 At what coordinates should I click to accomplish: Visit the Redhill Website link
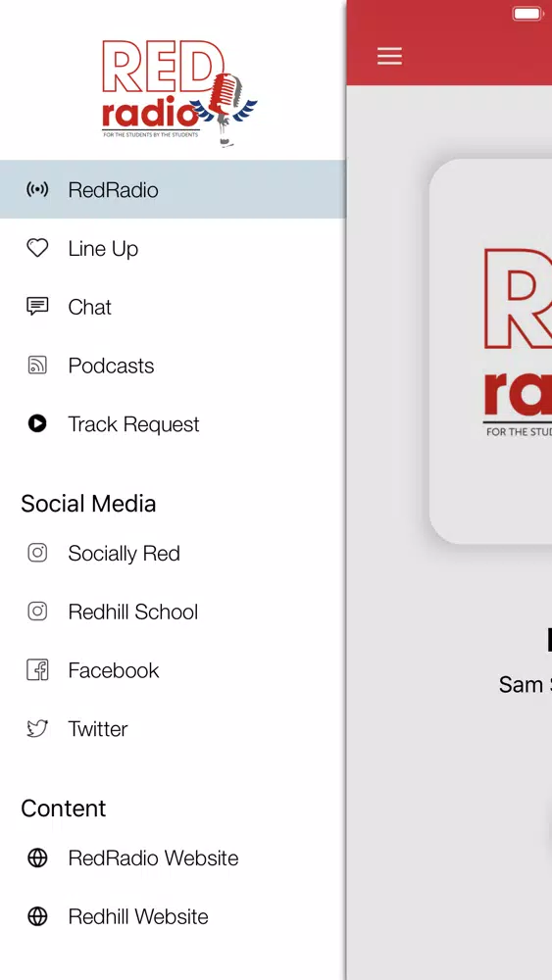coord(173,917)
